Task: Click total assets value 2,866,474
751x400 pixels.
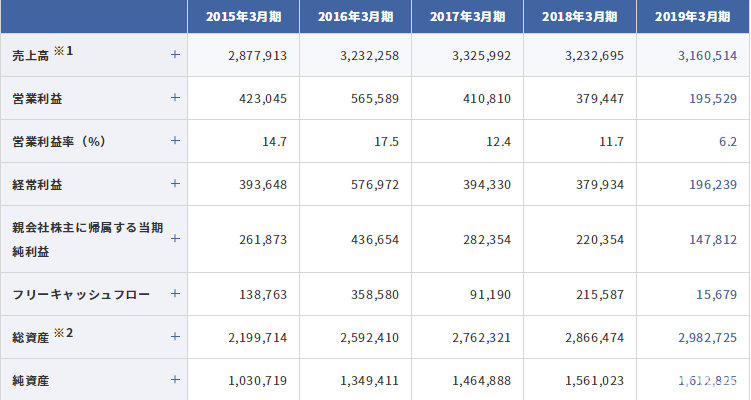Action: (594, 338)
